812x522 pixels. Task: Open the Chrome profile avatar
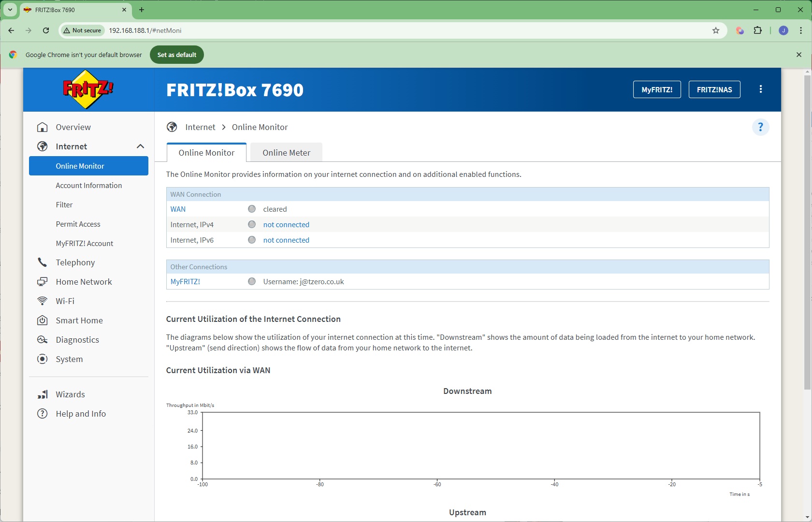click(783, 30)
